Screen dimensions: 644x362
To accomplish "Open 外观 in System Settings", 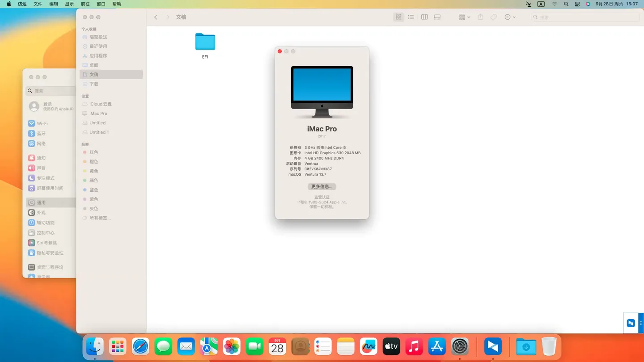I will tap(51, 213).
